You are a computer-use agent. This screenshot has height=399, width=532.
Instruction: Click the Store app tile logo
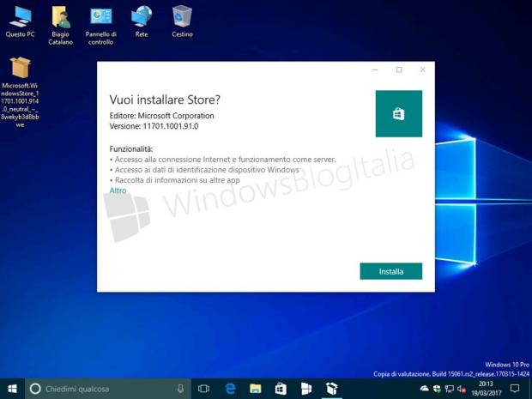(x=398, y=113)
